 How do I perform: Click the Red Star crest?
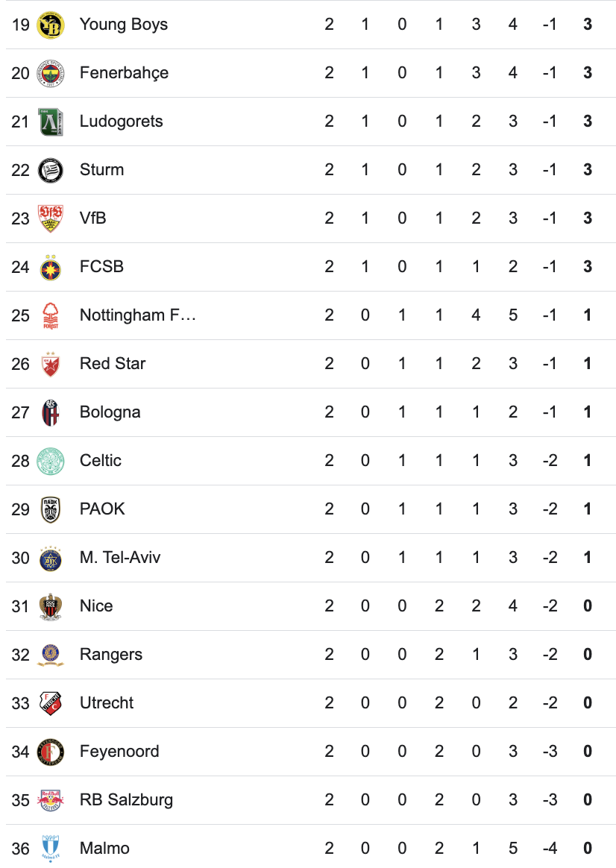tap(51, 364)
